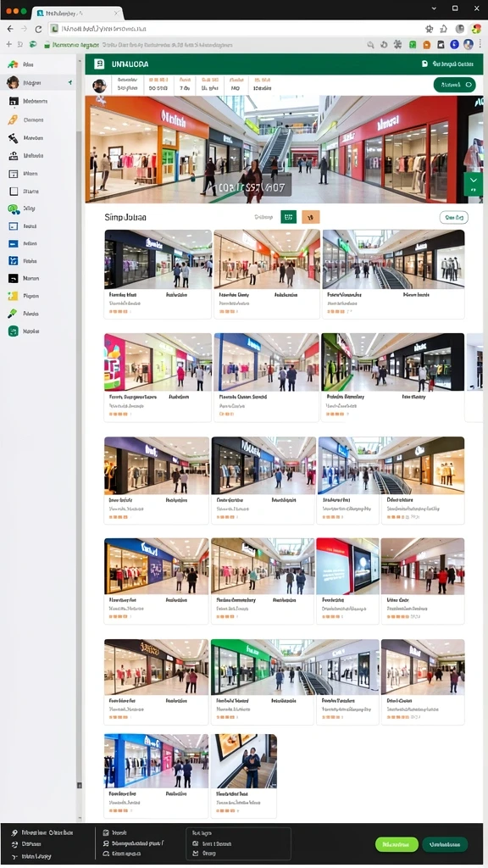
Task: Open the round profile avatar below the green header
Action: 100,86
